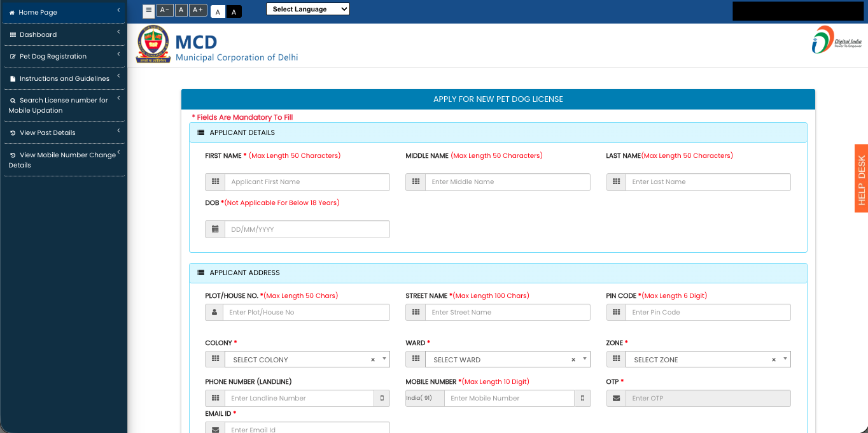Click the calendar icon beside the DOB field
The height and width of the screenshot is (433, 868).
[x=215, y=229]
